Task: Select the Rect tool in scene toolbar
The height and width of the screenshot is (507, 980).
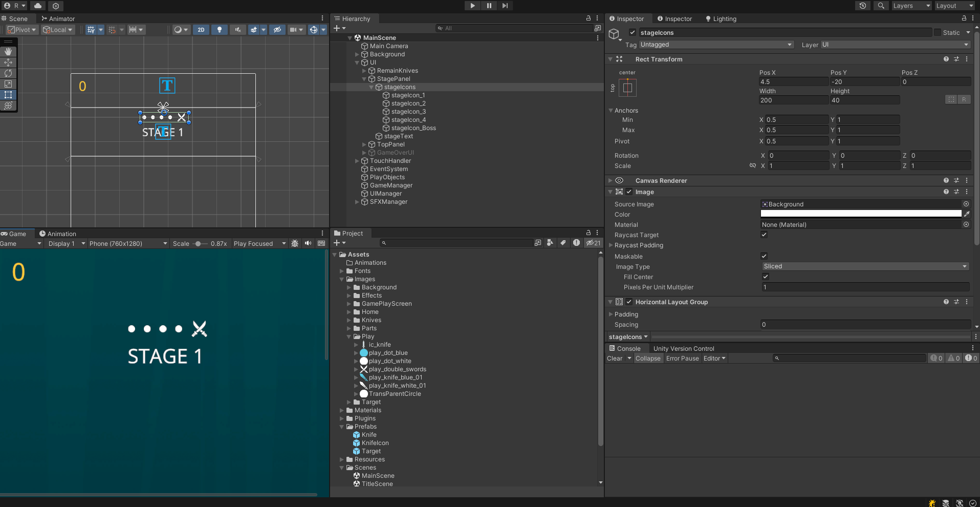Action: [8, 95]
